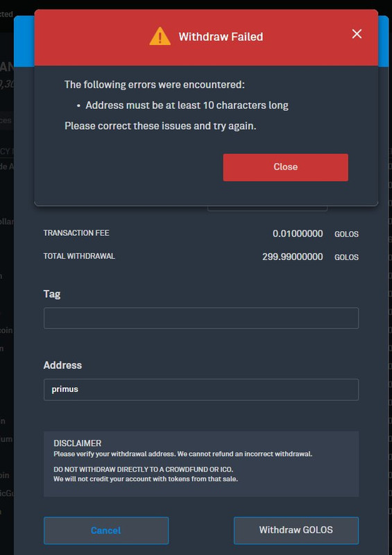The image size is (392, 555).
Task: Click the 'Please correct these issues' text
Action: 160,126
